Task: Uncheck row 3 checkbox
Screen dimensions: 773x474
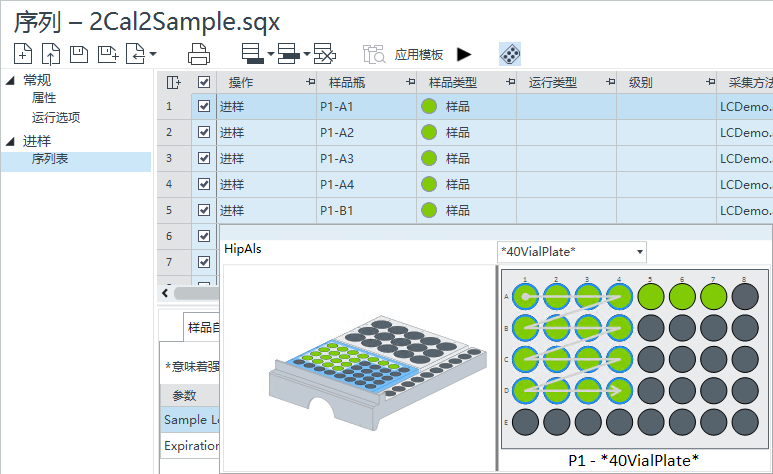Action: [204, 158]
